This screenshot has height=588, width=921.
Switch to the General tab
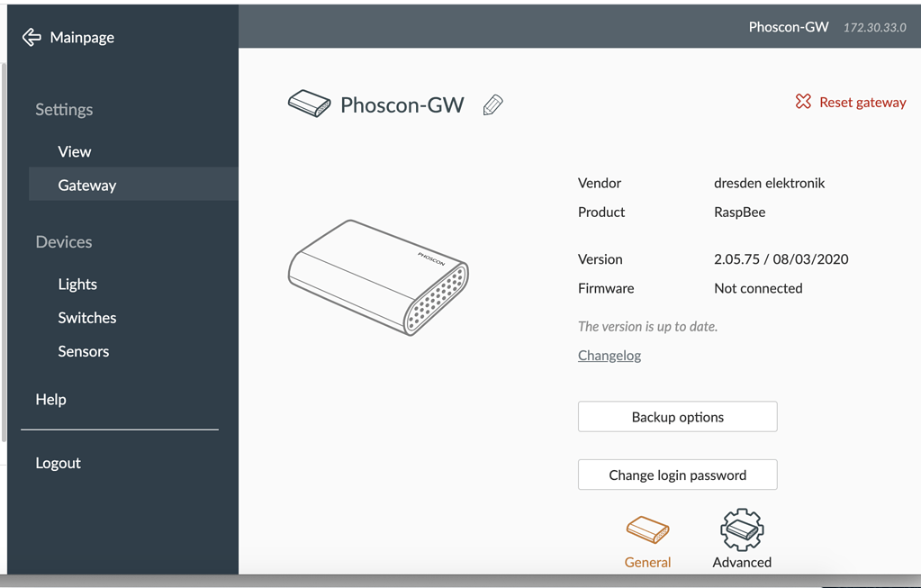coord(647,540)
